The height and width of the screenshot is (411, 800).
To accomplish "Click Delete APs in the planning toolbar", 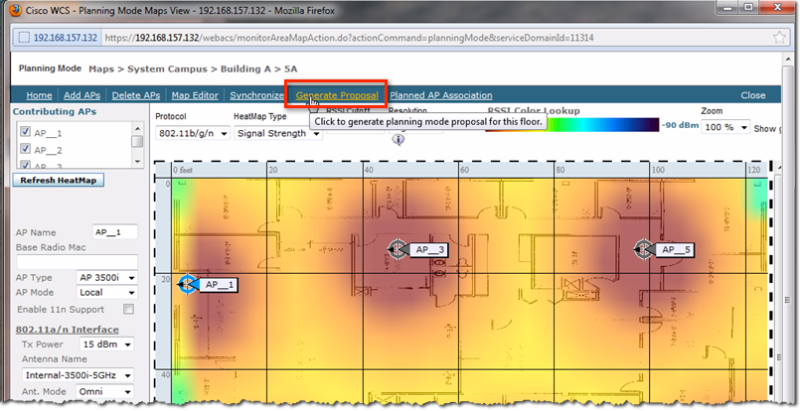I will pos(136,95).
